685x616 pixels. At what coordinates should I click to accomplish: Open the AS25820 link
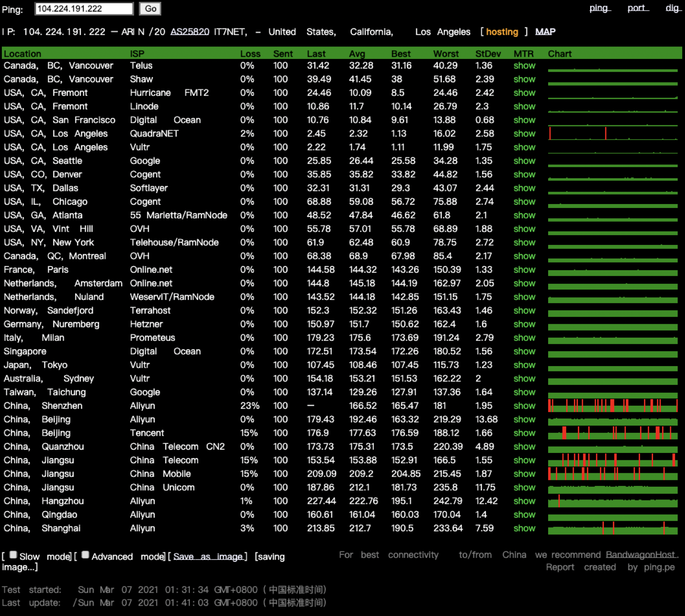click(x=189, y=32)
